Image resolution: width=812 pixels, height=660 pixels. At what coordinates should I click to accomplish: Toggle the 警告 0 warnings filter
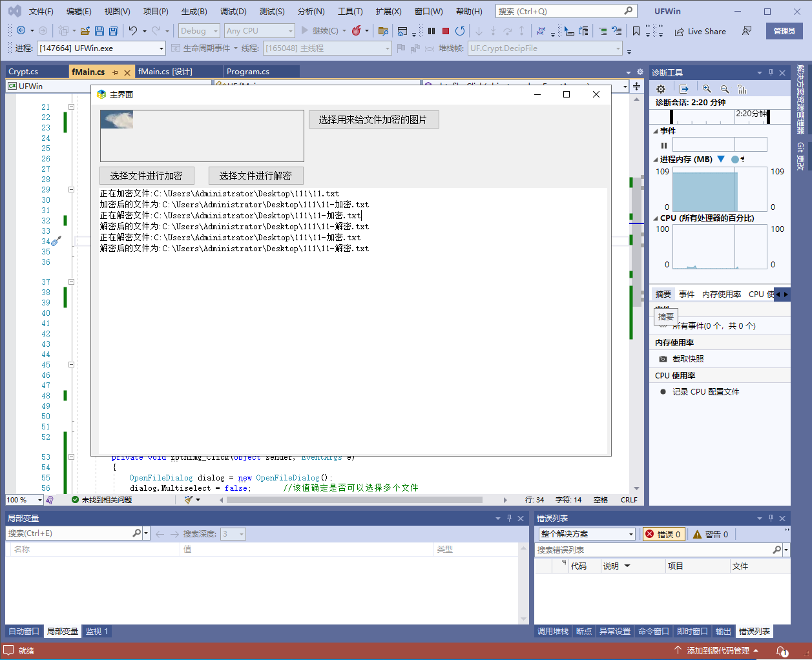[x=711, y=534]
